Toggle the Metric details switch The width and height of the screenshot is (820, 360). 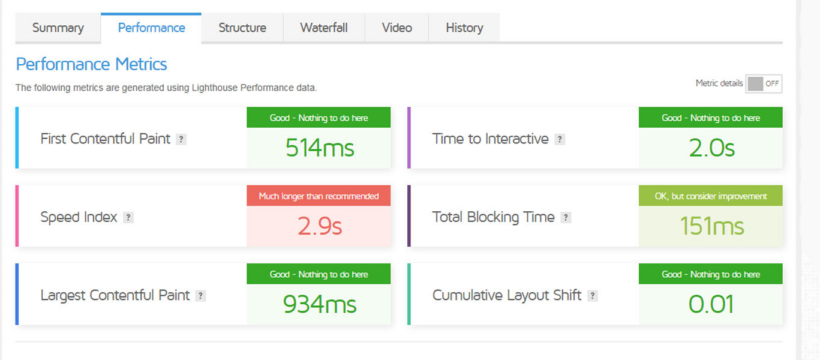point(764,84)
